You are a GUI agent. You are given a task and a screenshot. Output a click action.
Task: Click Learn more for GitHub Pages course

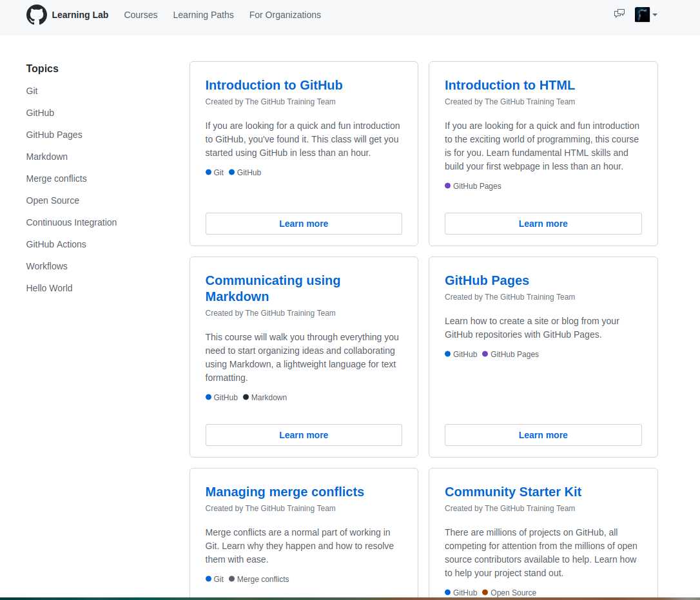coord(543,434)
